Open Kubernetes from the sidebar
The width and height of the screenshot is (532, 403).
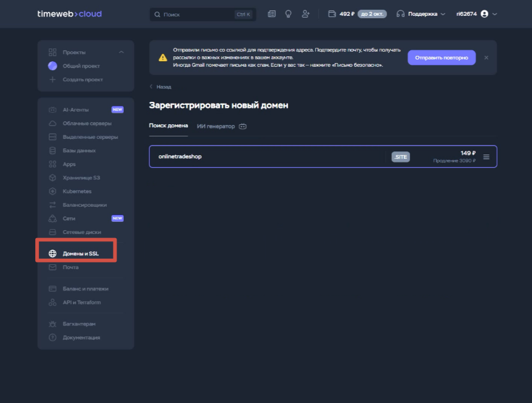[77, 192]
